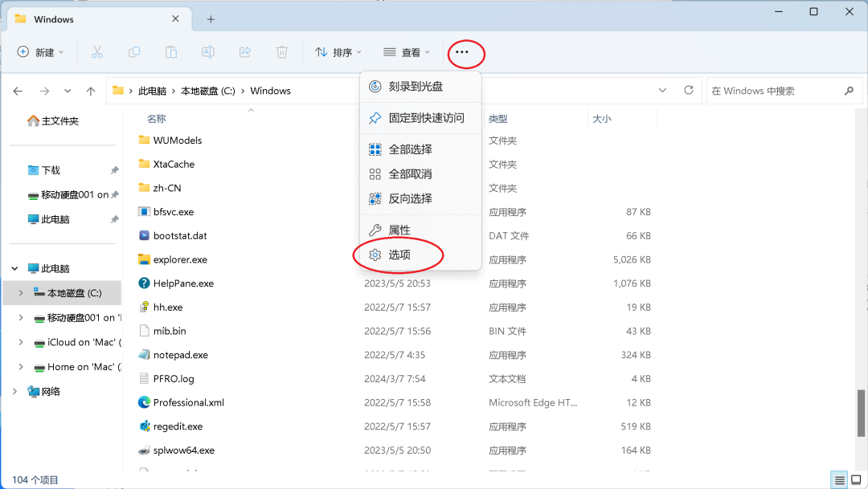The height and width of the screenshot is (489, 868).
Task: Open a new tab with plus button
Action: tap(211, 19)
